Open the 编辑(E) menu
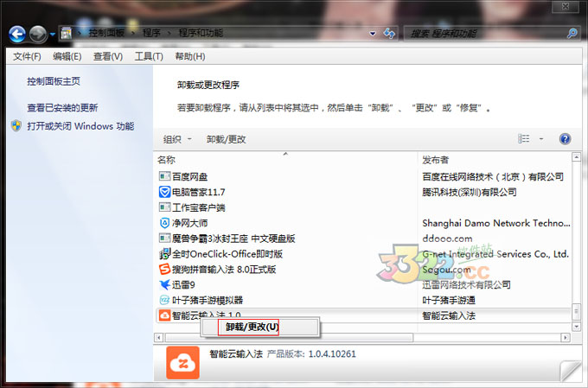 pos(67,57)
